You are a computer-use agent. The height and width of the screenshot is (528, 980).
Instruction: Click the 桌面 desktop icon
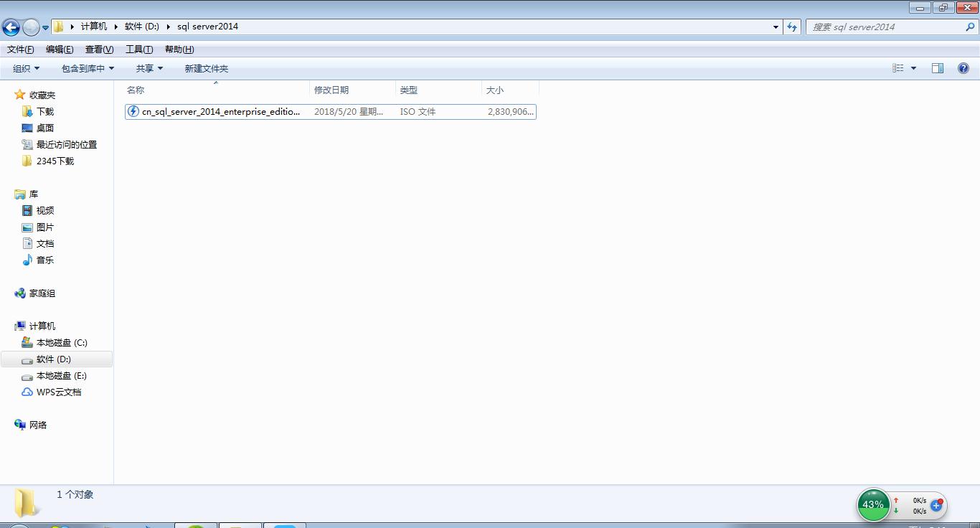click(x=27, y=128)
